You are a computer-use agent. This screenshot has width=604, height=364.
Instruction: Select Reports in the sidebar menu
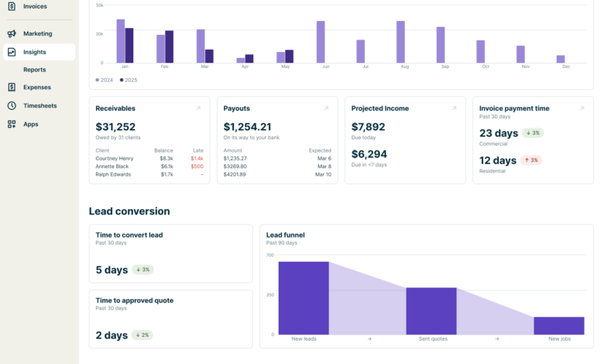(x=35, y=70)
